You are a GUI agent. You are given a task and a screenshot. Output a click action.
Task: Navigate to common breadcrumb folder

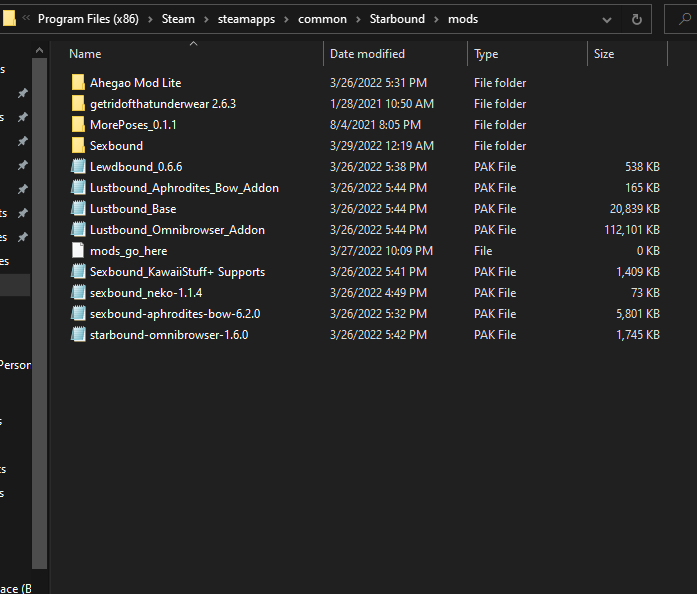tap(322, 19)
